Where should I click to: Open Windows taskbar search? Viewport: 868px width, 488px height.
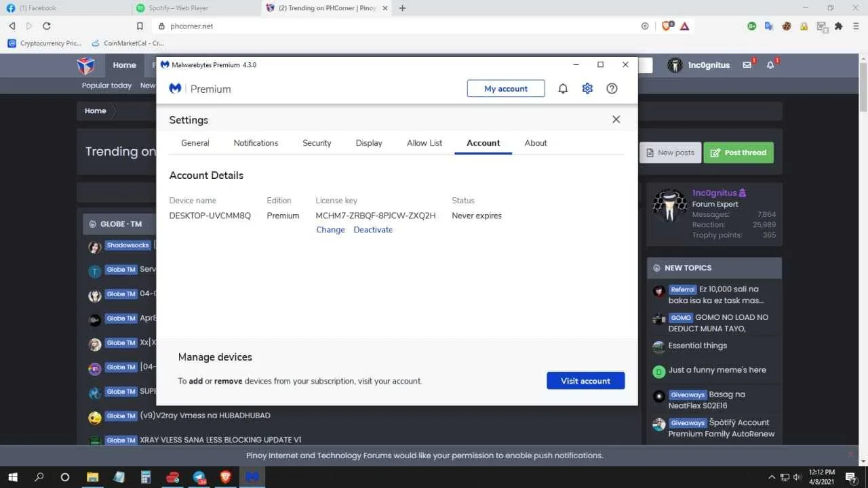click(39, 477)
